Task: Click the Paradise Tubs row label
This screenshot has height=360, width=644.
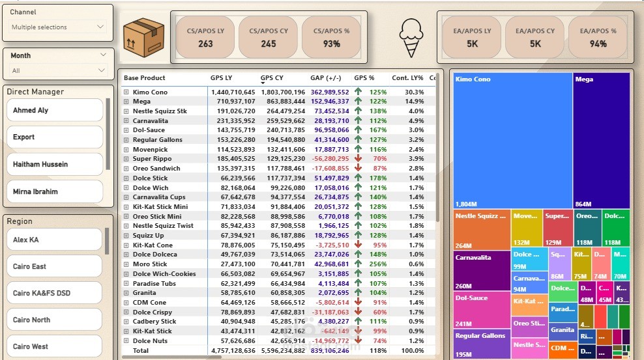Action: (x=154, y=283)
